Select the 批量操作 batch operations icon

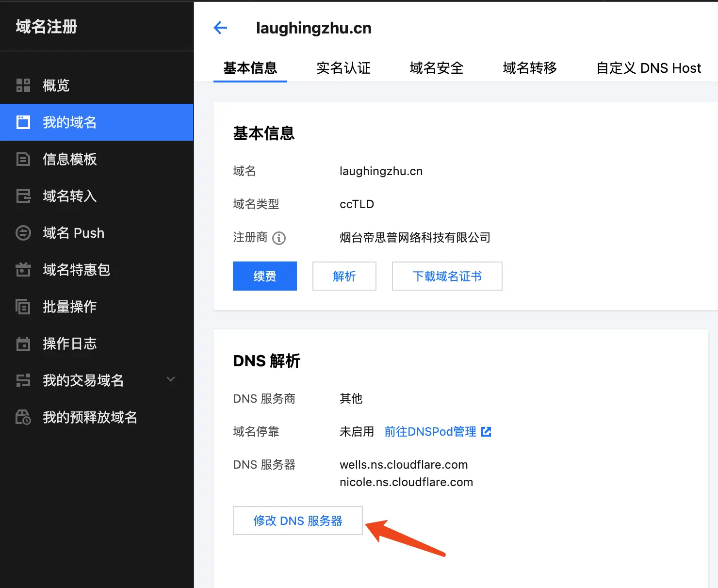(23, 307)
